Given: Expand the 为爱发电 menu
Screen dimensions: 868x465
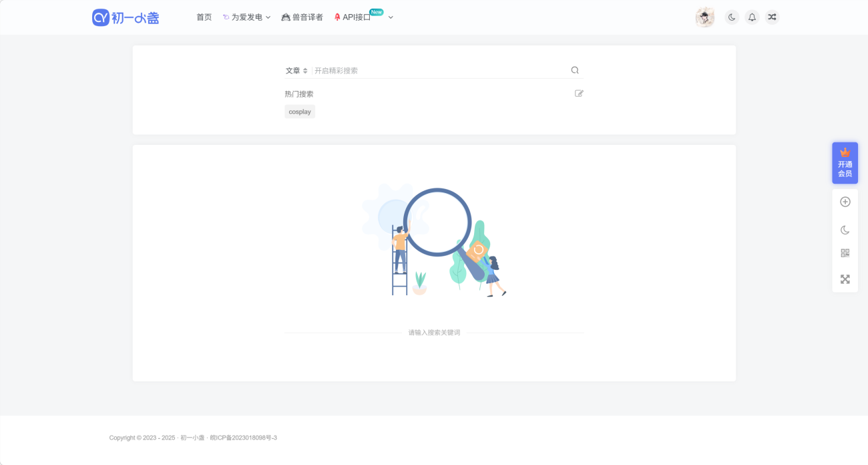Looking at the screenshot, I should [246, 17].
